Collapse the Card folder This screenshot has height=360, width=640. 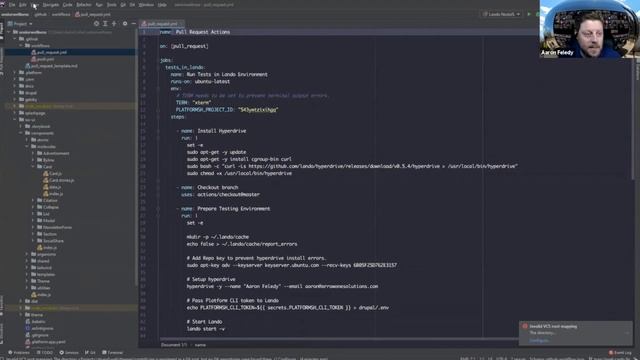[33, 167]
